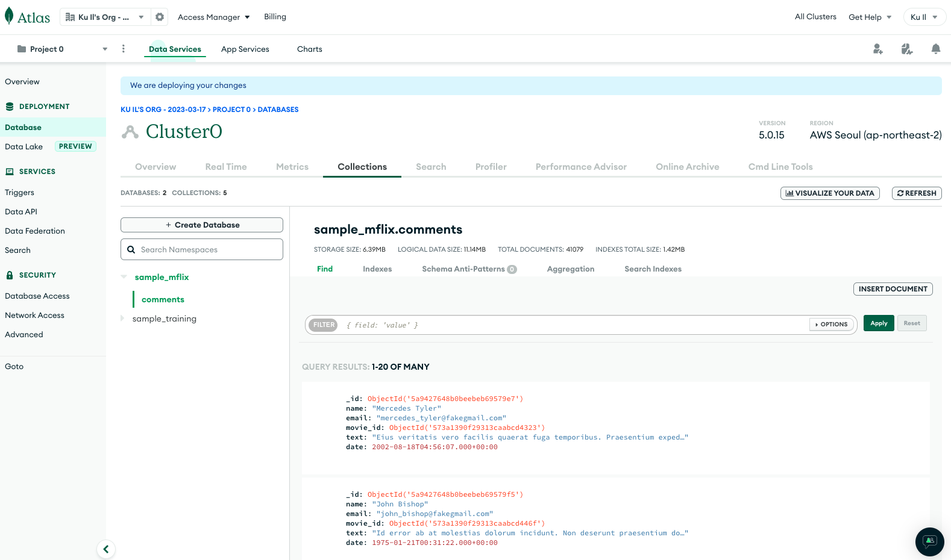This screenshot has width=951, height=560.
Task: Open Data Lake in the sidebar
Action: (x=24, y=147)
